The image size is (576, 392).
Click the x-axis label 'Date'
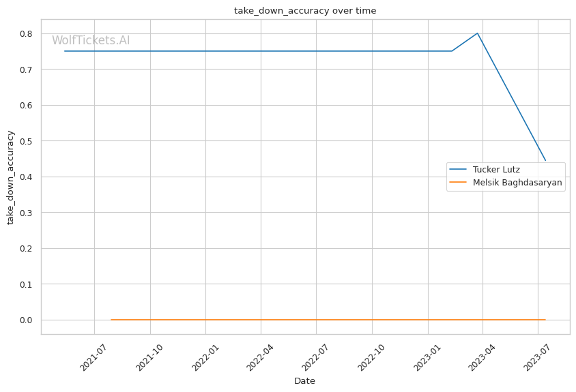tap(304, 380)
